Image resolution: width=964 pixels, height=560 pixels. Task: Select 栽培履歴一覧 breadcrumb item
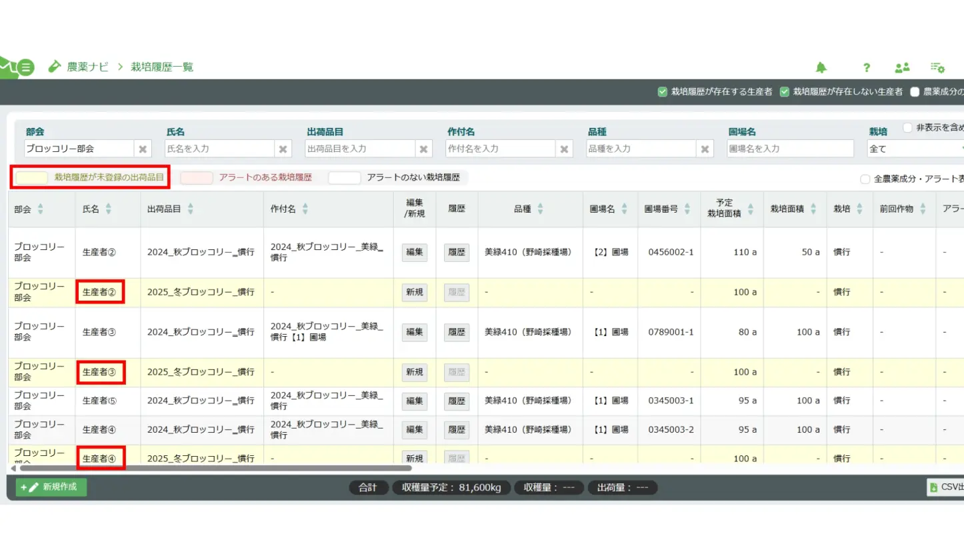[162, 67]
